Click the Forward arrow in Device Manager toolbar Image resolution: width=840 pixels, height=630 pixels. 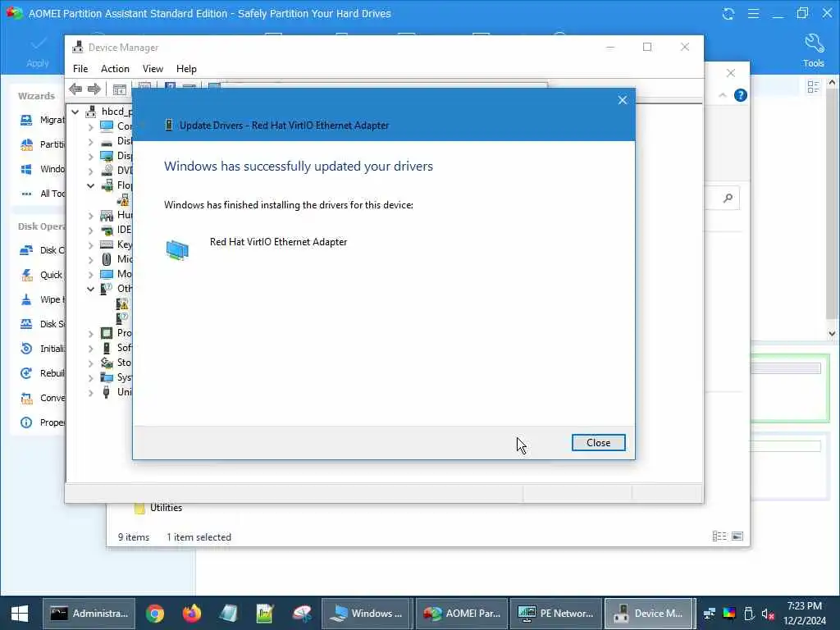tap(94, 89)
